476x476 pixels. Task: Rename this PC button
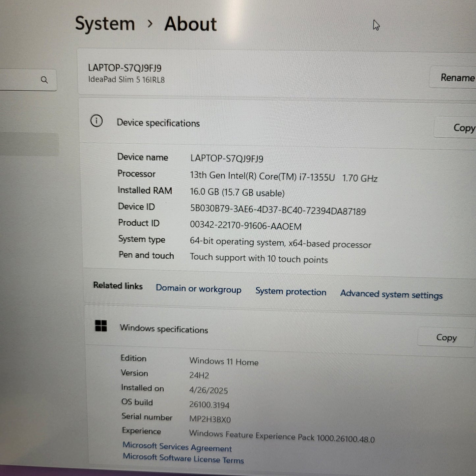(x=453, y=78)
